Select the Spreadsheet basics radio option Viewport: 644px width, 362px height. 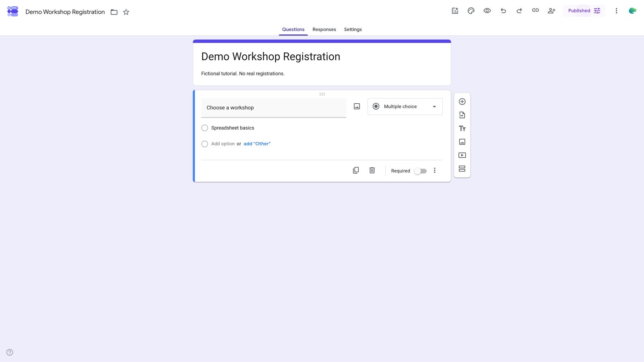point(204,128)
